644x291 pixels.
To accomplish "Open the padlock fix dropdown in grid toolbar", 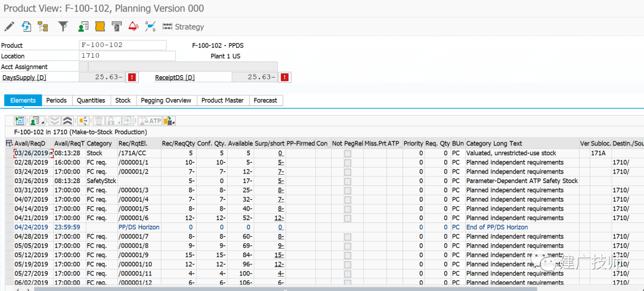I will (x=113, y=120).
